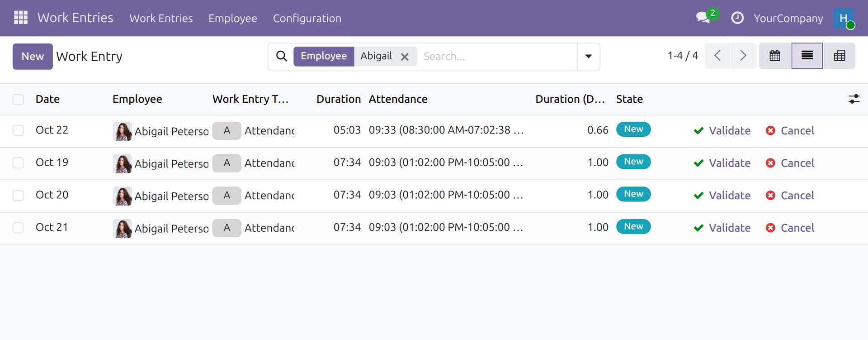Switch to calendar view
The height and width of the screenshot is (340, 868).
(775, 56)
